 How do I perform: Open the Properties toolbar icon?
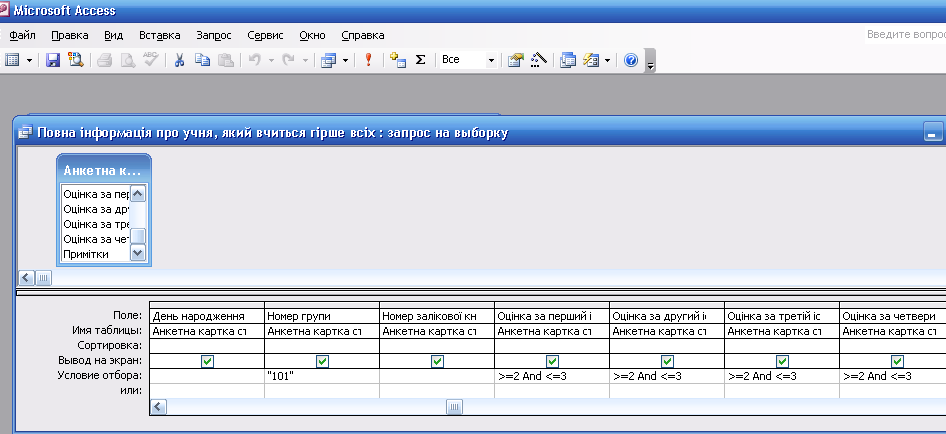coord(516,60)
